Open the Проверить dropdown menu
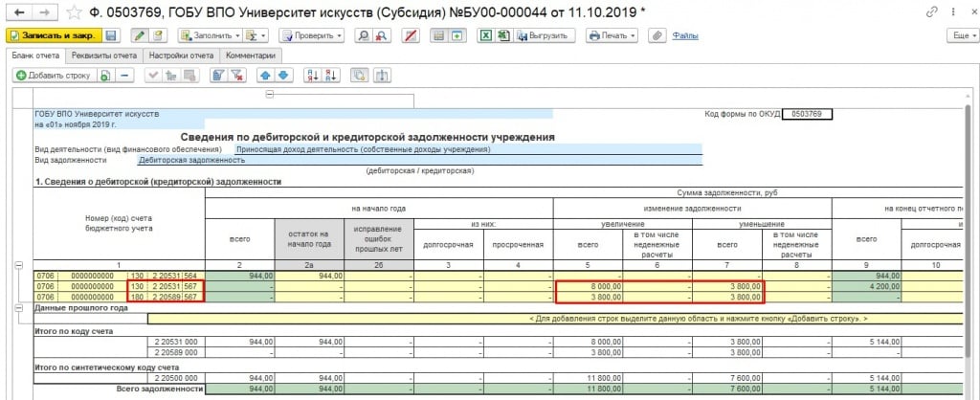 [x=312, y=35]
